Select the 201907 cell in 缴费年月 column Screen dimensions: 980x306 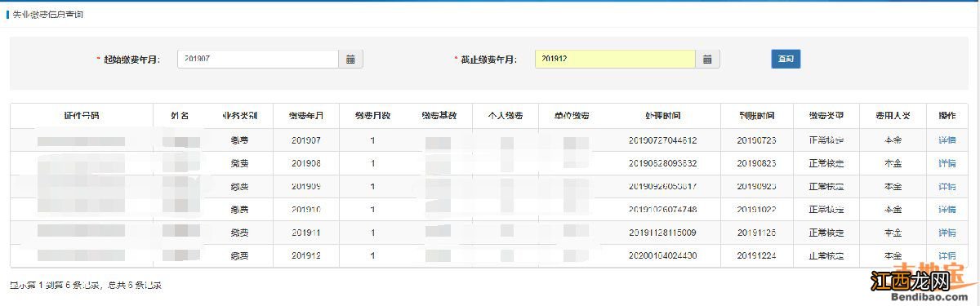[x=306, y=140]
